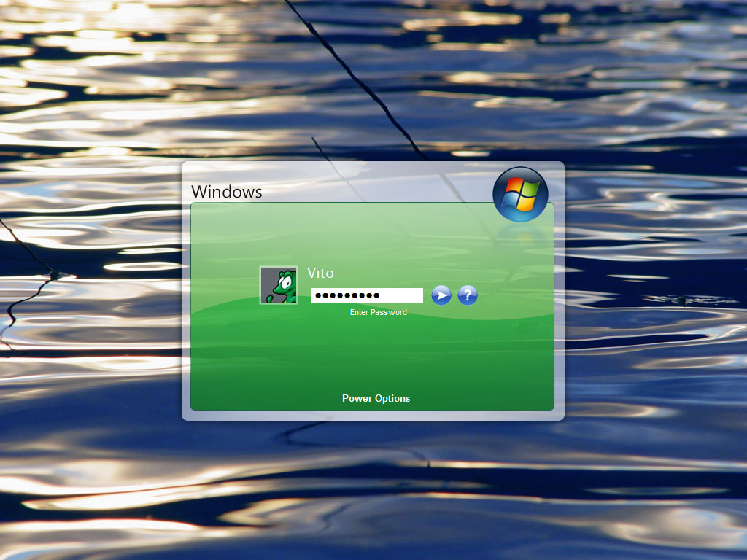Click the Vito username label
Viewport: 747px width, 560px height.
point(320,273)
